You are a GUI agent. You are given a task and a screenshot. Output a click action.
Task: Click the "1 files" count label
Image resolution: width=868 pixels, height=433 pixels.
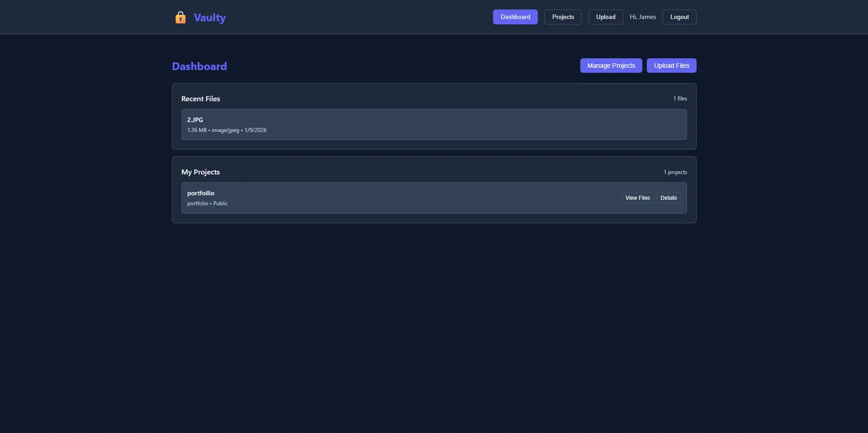(x=680, y=99)
